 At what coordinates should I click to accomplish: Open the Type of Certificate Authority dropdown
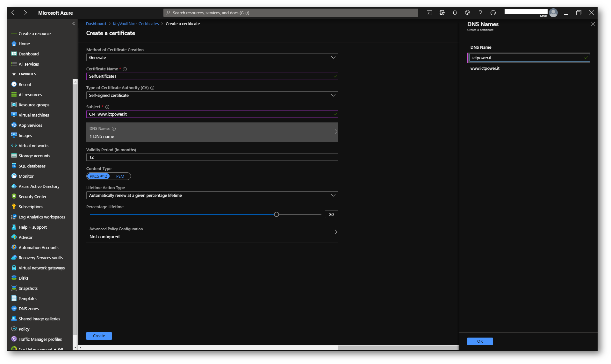point(212,95)
